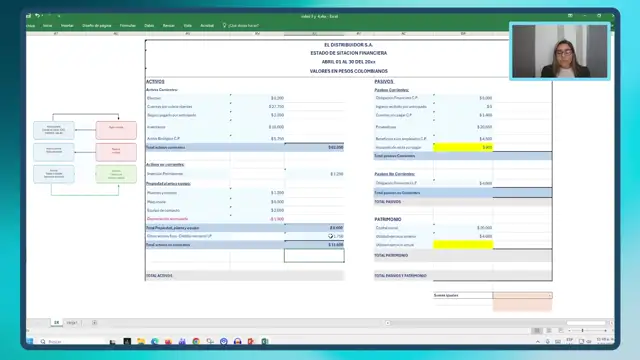Screen dimensions: 640x360
Task: Switch to Normal view in status bar
Action: pos(537,330)
